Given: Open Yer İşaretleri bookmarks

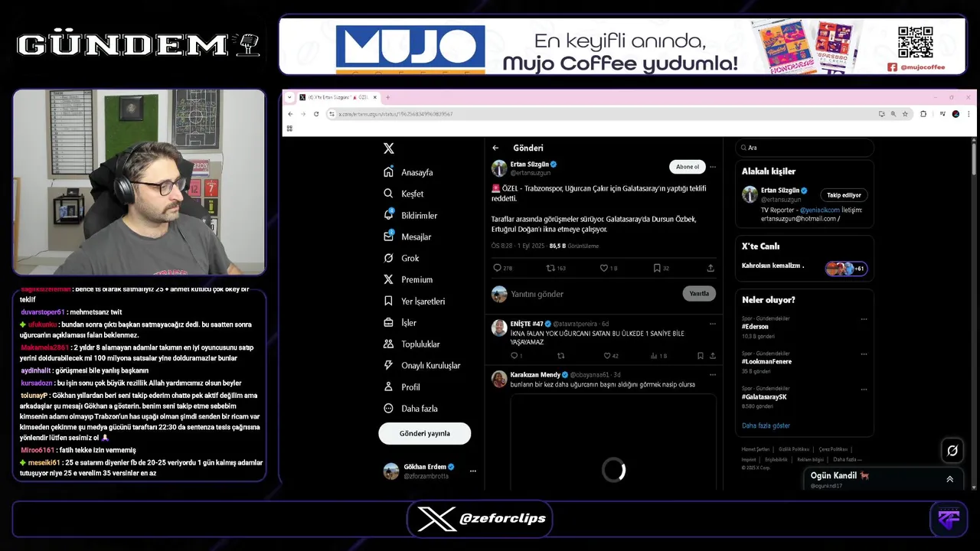Looking at the screenshot, I should 414,301.
